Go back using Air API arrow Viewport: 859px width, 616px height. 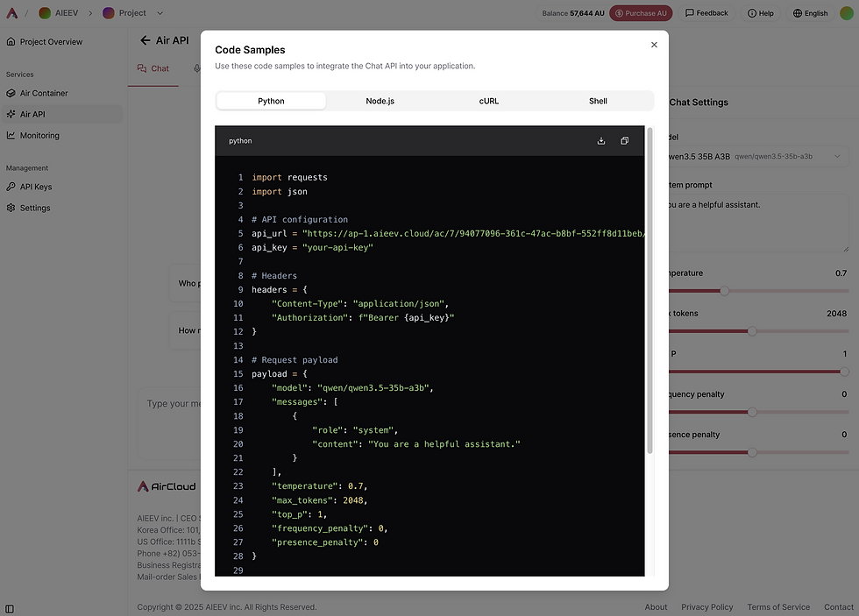(146, 40)
